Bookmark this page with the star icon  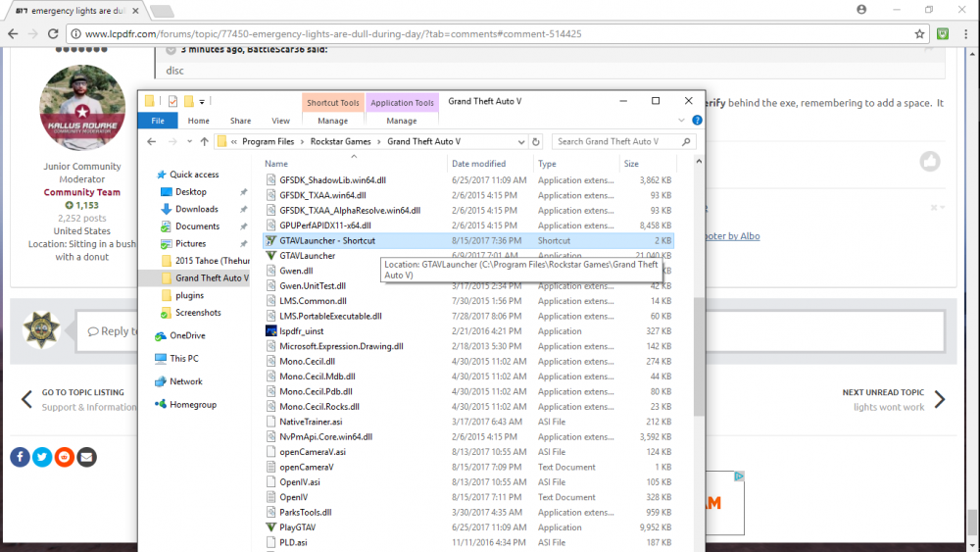click(x=919, y=33)
